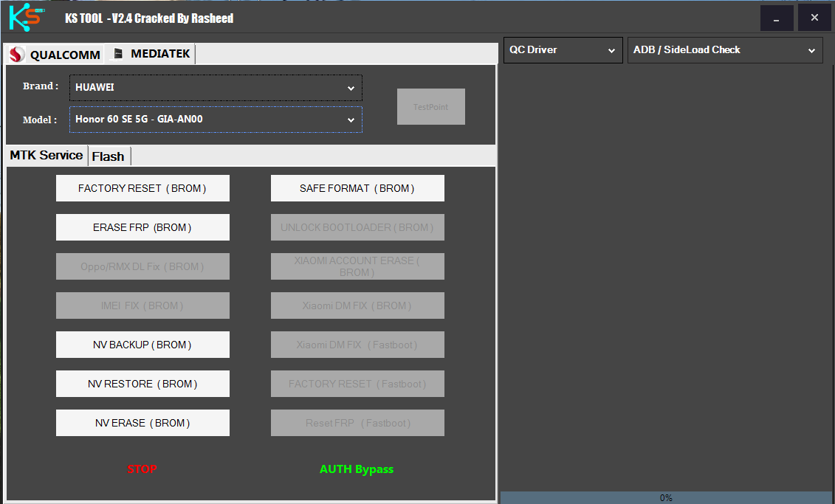835x504 pixels.
Task: Open the MTK Service tab
Action: [47, 156]
